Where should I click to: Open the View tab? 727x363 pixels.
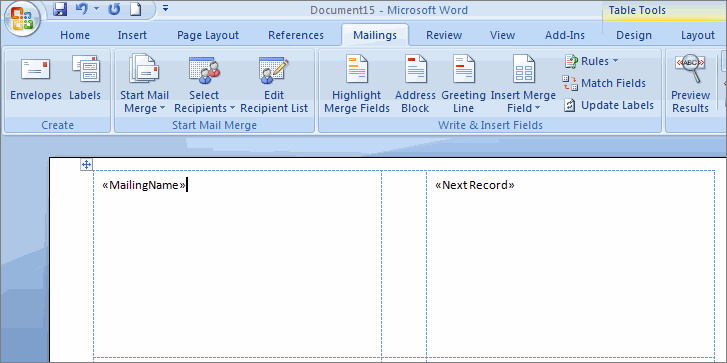pos(502,35)
